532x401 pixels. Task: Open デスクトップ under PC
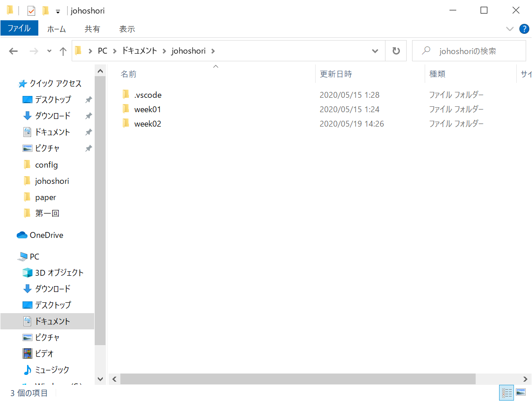pyautogui.click(x=53, y=305)
